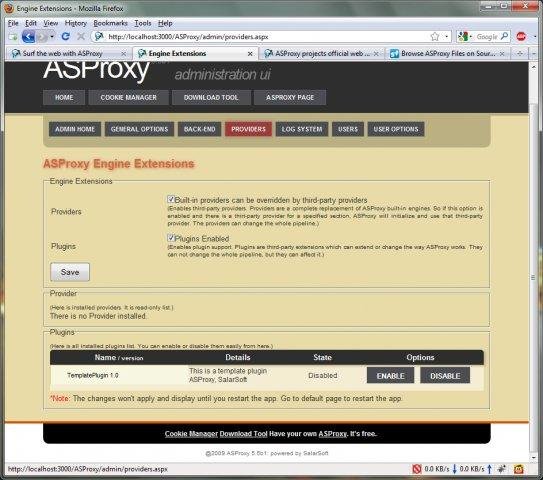Screen dimensions: 543x480
Task: Select the PROVIDERS admin section
Action: tap(248, 129)
